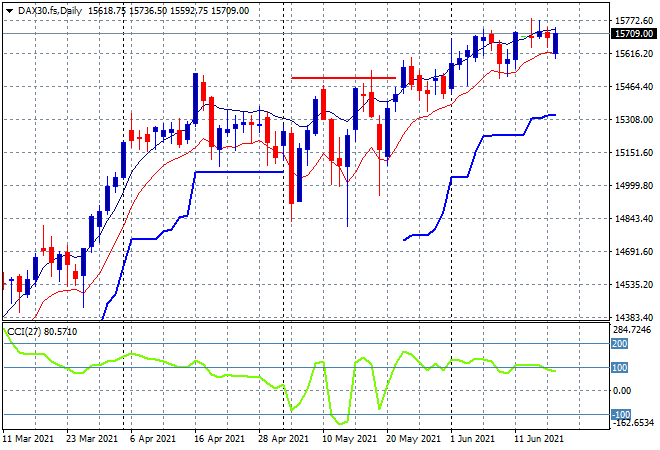Click the 10 May 2021 date label
660x450 pixels.
click(349, 439)
